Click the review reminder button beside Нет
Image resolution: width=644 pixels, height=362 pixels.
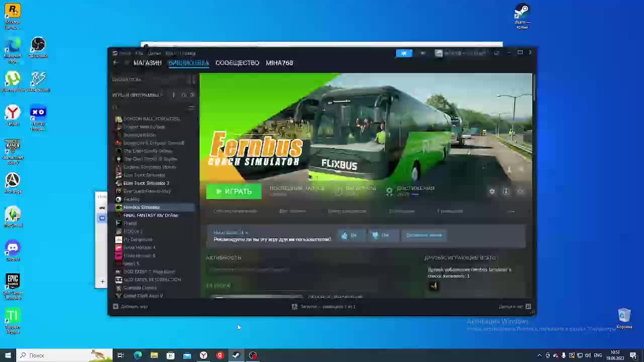click(x=424, y=235)
